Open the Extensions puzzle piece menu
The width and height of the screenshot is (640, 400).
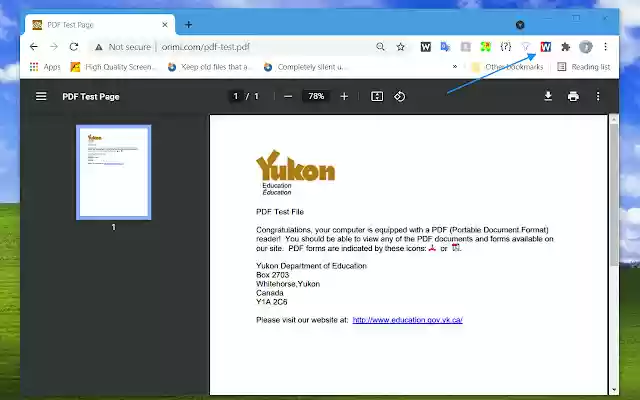pyautogui.click(x=565, y=47)
